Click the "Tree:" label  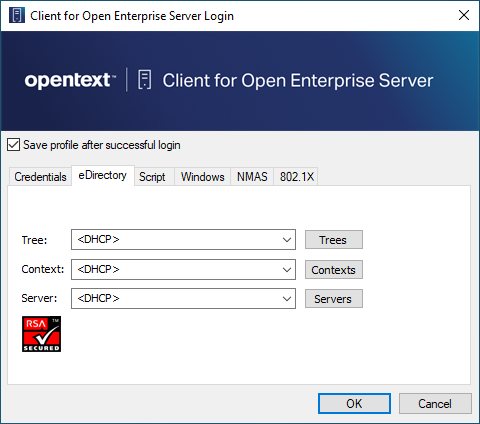[x=34, y=240]
